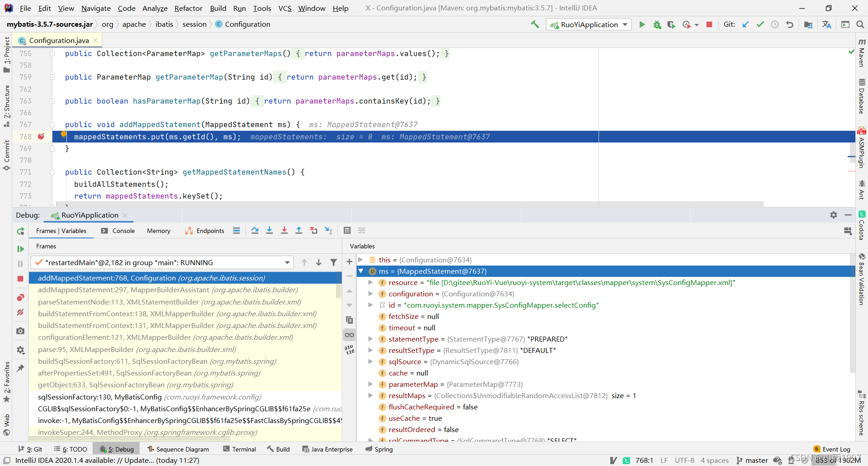Switch to the Console tab
Screen dimensions: 868x466
(118, 231)
